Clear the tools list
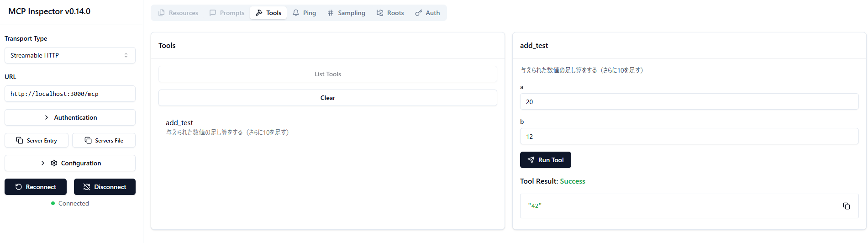868x243 pixels. (327, 98)
